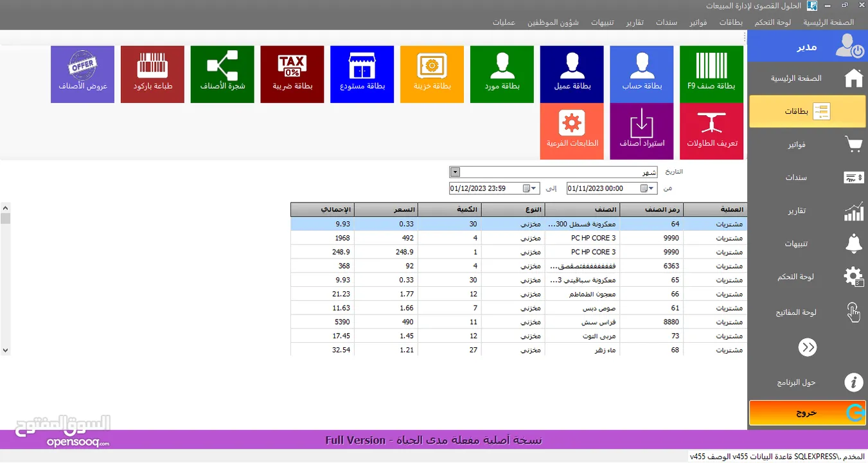Viewport: 868px width, 463px height.
Task: Open the الطابعات الفرعية gear tile
Action: 572,131
